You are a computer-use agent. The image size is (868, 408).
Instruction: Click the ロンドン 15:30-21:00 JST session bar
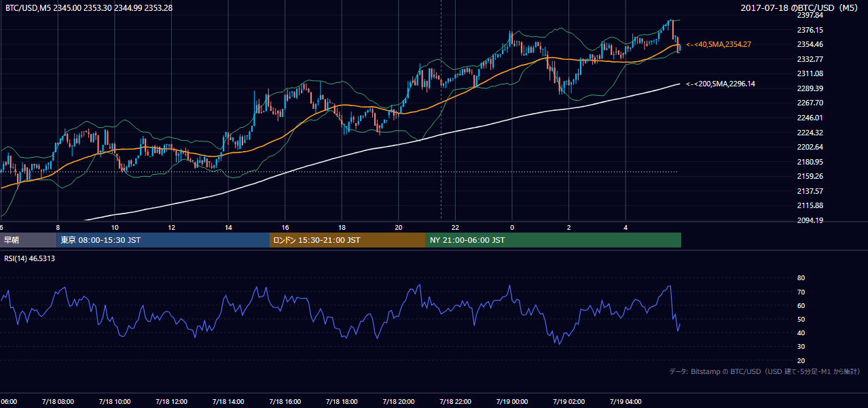point(348,240)
